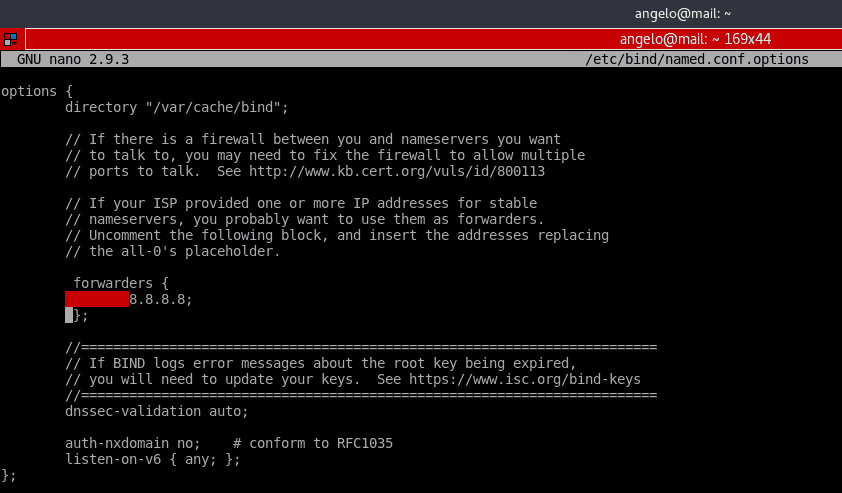842x493 pixels.
Task: Click the https://www.isc.org/bind-keys link
Action: [523, 379]
